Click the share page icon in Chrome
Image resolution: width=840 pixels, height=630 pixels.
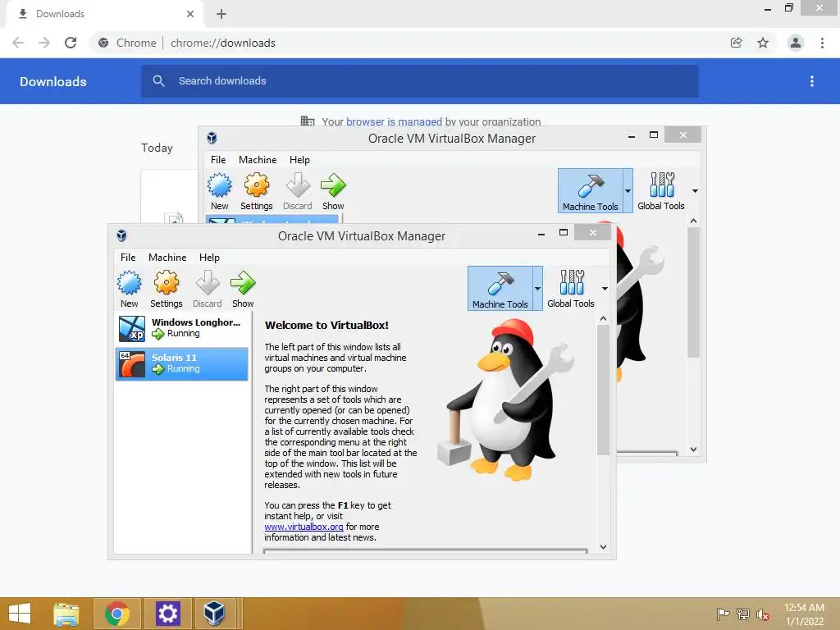tap(737, 43)
